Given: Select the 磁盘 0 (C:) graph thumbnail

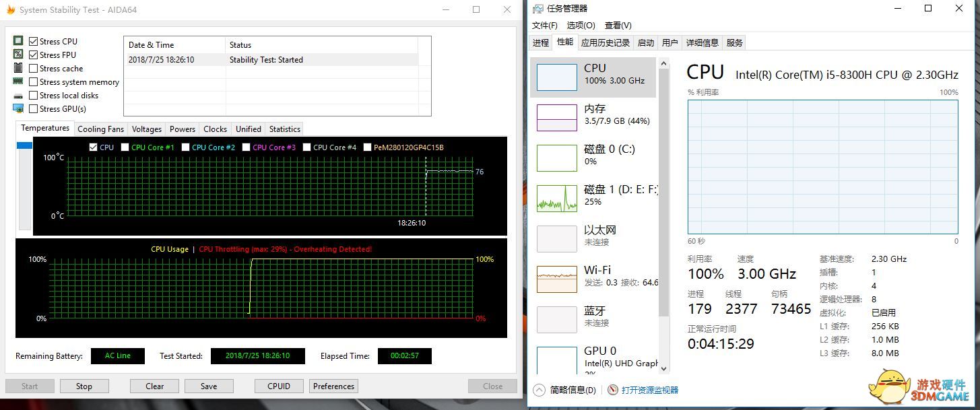Looking at the screenshot, I should pos(557,158).
